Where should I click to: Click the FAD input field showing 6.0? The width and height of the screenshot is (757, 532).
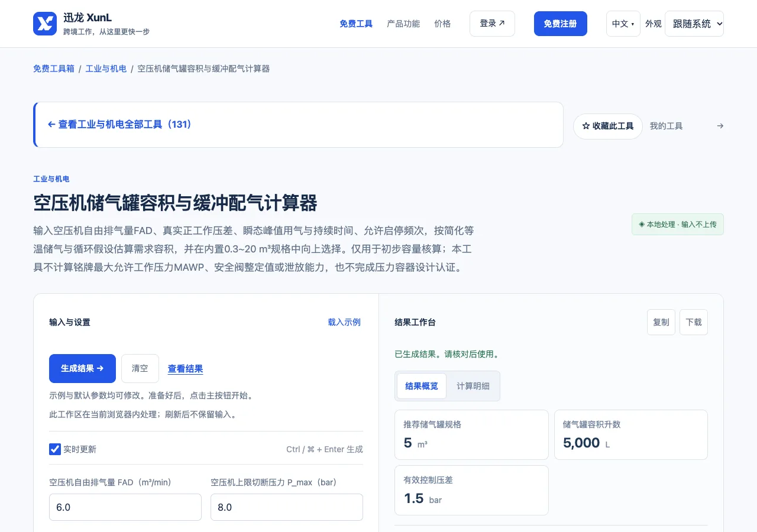[125, 507]
